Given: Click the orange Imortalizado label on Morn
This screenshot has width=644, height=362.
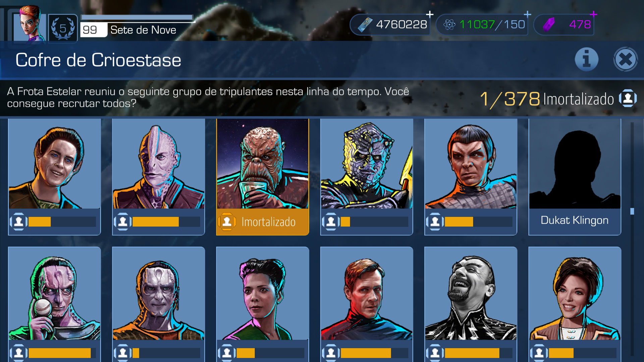Looking at the screenshot, I should pos(268,222).
